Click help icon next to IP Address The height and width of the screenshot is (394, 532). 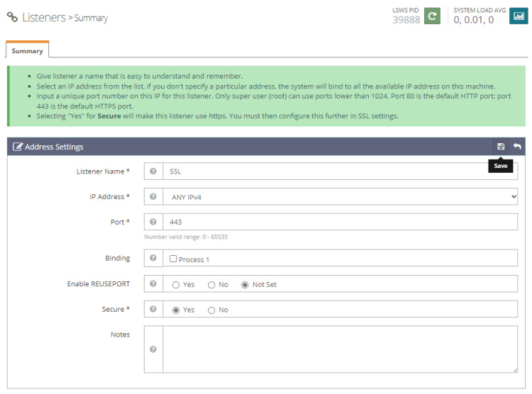coord(153,197)
